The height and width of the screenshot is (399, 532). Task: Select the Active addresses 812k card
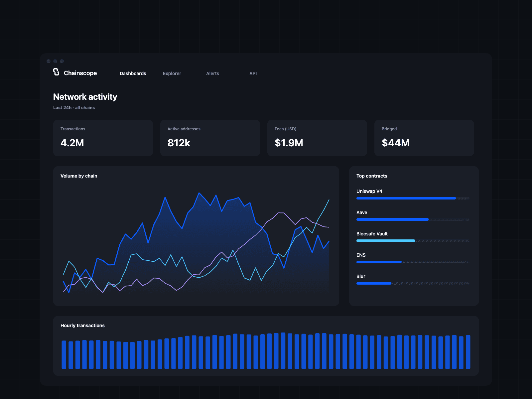pos(210,138)
